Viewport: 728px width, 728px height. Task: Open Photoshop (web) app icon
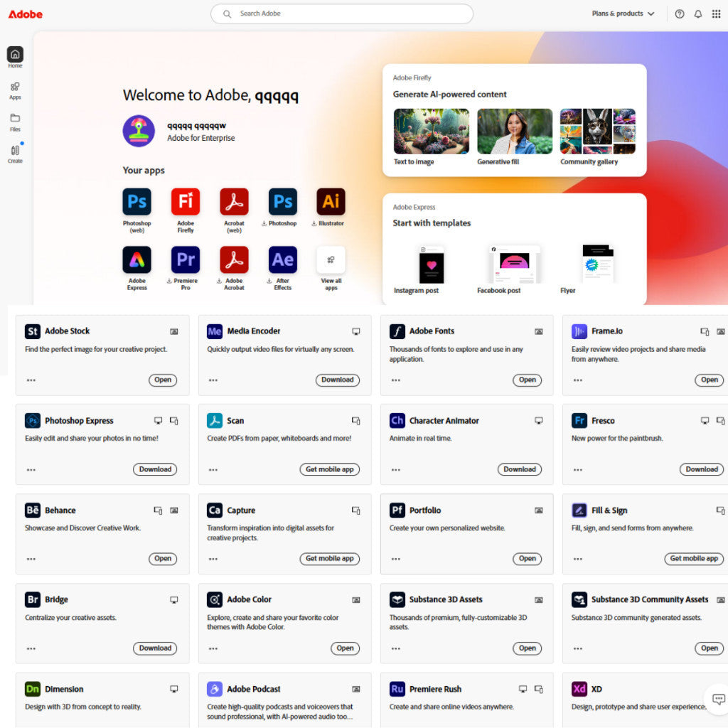tap(137, 201)
